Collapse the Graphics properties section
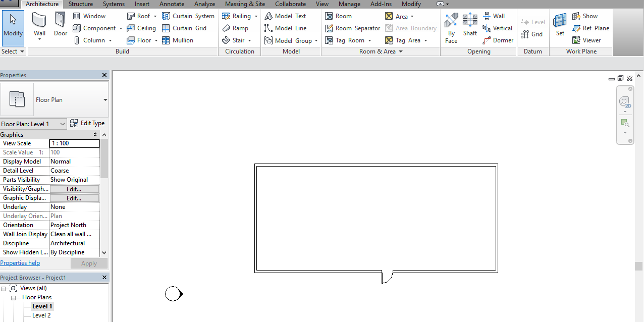Image resolution: width=644 pixels, height=322 pixels. [95, 135]
